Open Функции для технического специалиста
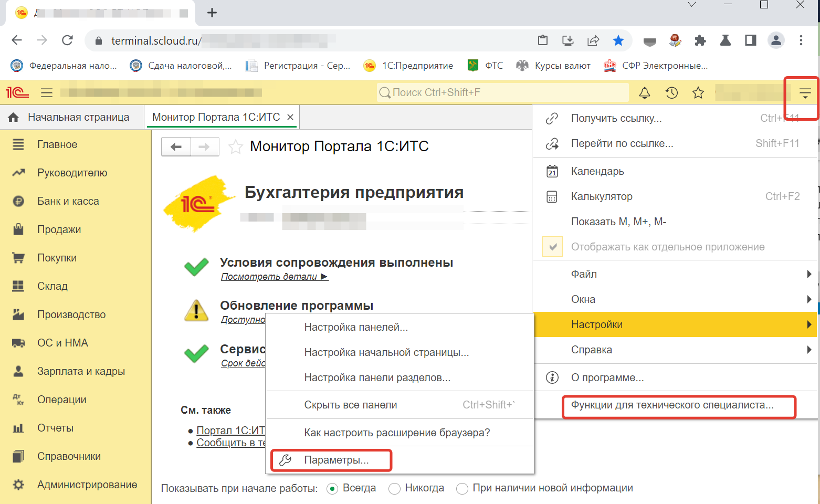The image size is (820, 504). 675,405
